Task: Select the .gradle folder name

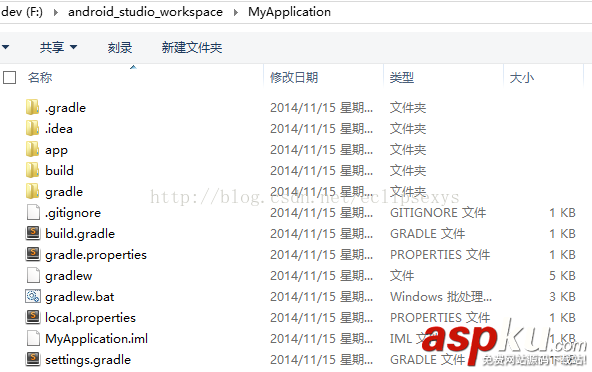Action: tap(65, 108)
